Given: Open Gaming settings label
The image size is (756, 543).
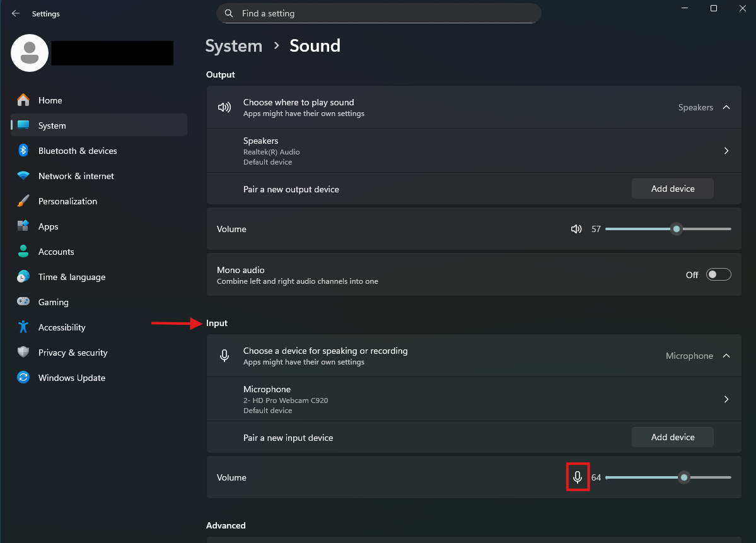Looking at the screenshot, I should [54, 302].
